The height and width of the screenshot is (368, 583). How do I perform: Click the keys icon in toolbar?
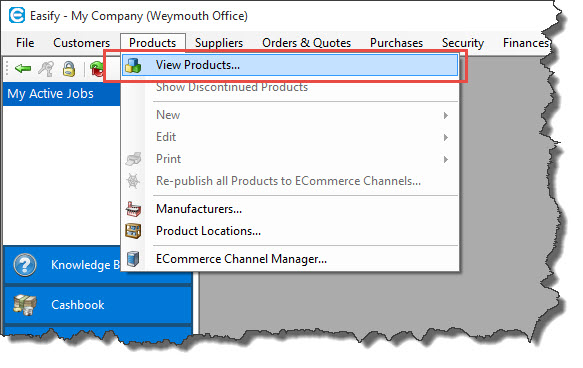[x=46, y=69]
